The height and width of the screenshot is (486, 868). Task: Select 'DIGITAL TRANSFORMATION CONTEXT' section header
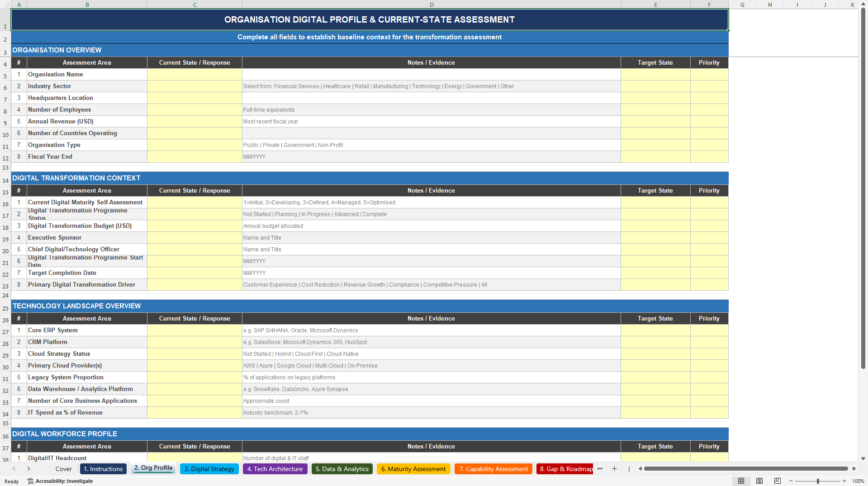(370, 178)
